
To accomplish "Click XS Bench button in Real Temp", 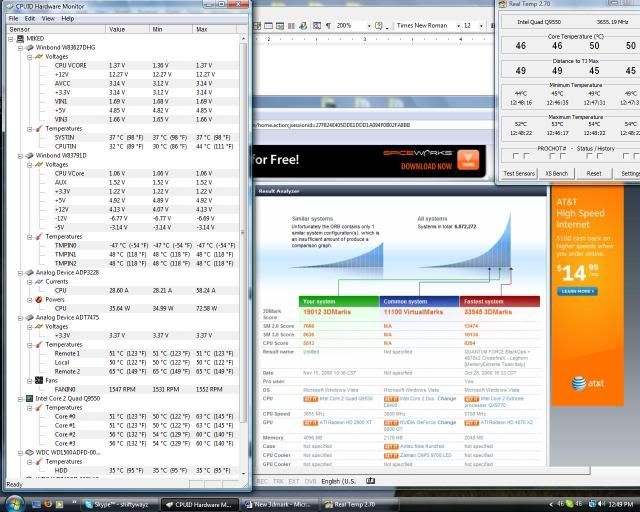I will click(x=557, y=174).
